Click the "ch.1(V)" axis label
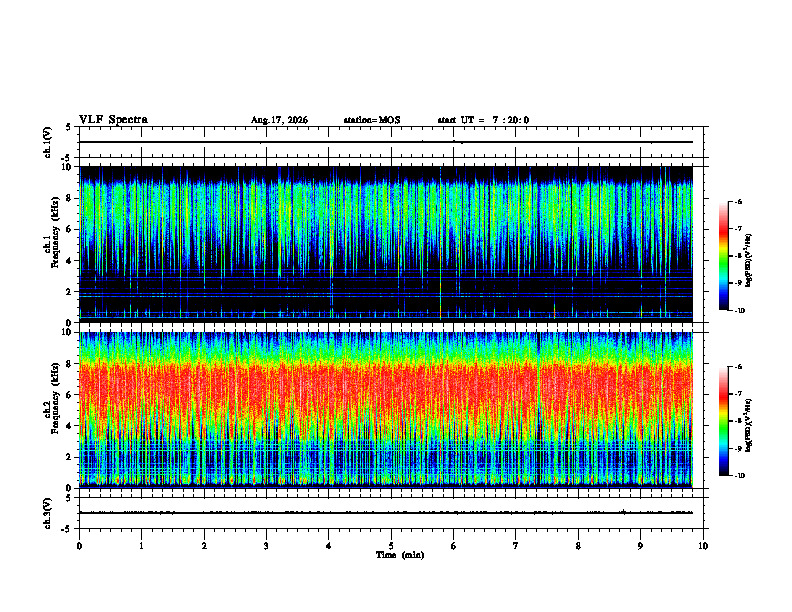This screenshot has width=792, height=612. coord(48,142)
